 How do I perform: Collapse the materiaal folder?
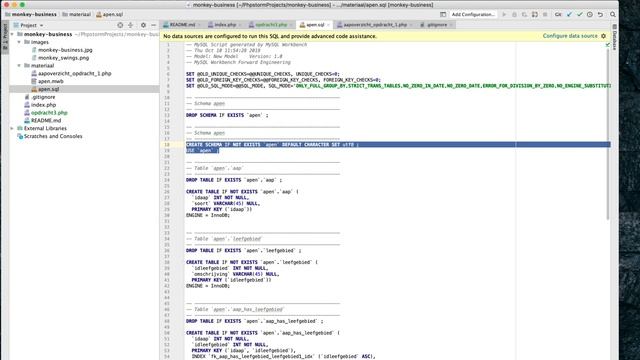tap(19, 65)
